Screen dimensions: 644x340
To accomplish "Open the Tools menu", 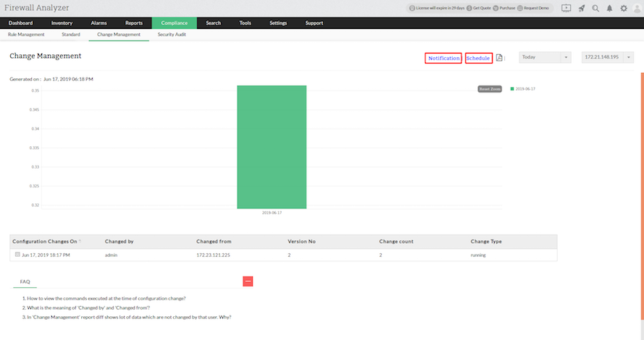I will coord(245,23).
